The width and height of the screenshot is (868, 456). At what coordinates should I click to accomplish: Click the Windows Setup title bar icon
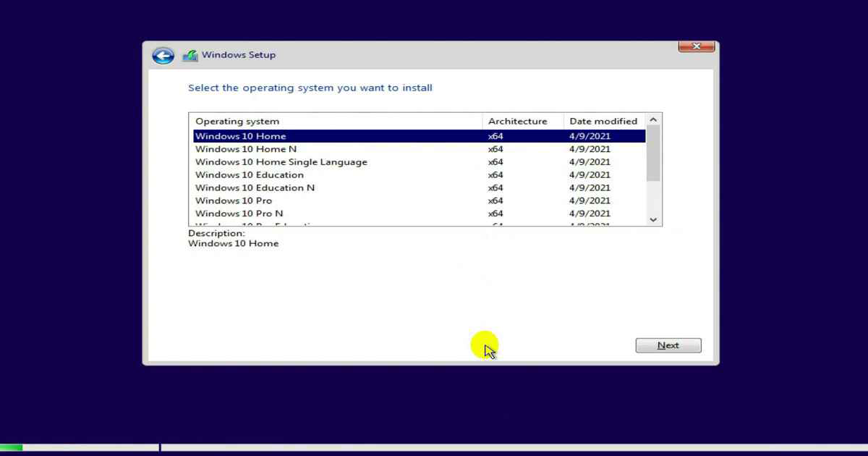tap(190, 56)
